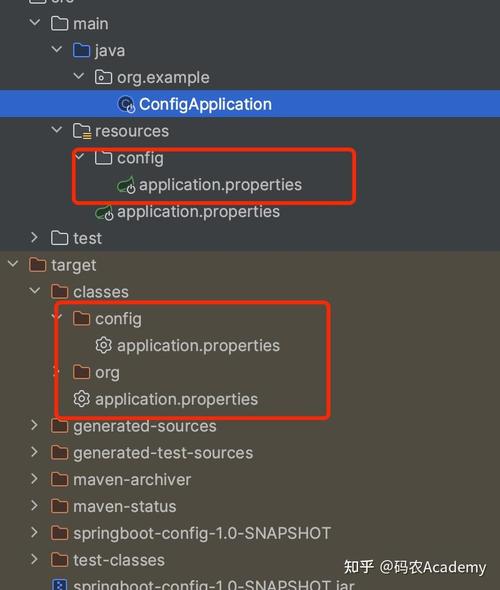This screenshot has width=500, height=590.
Task: Expand the generated-sources folder
Action: tap(35, 425)
